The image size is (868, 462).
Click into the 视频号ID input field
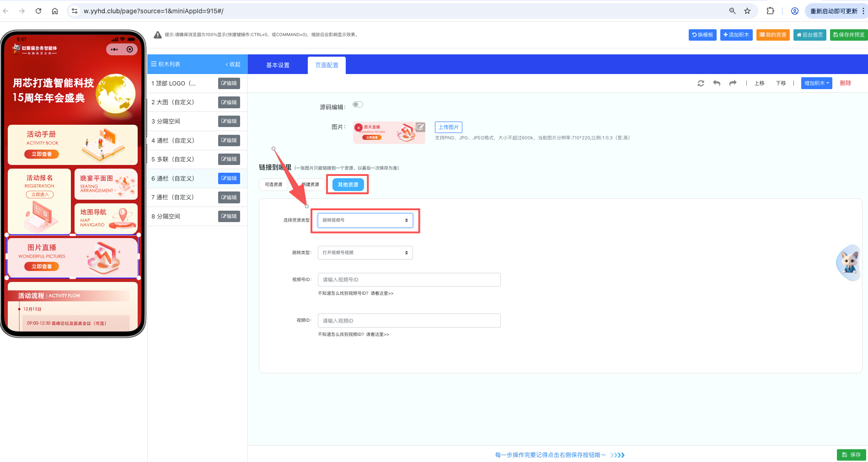coord(409,280)
